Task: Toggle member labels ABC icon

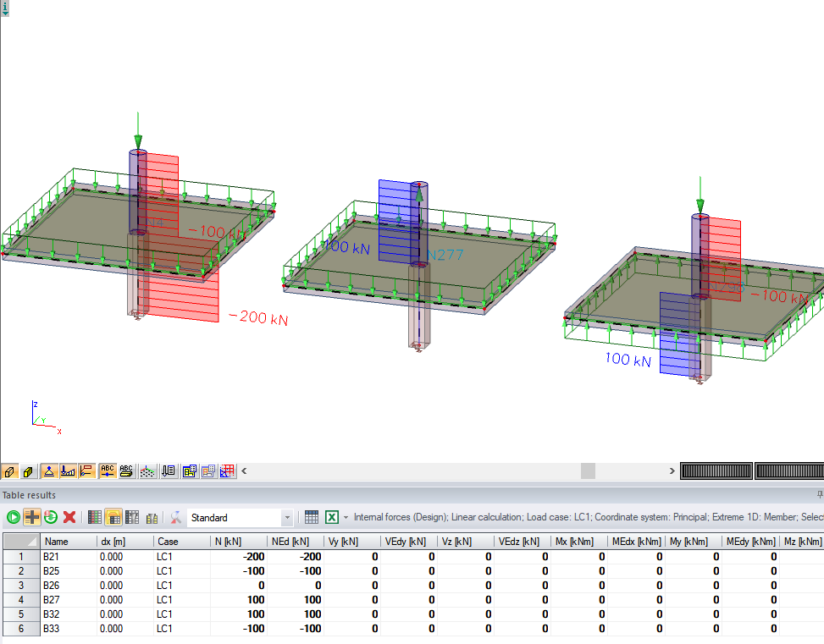Action: (126, 471)
